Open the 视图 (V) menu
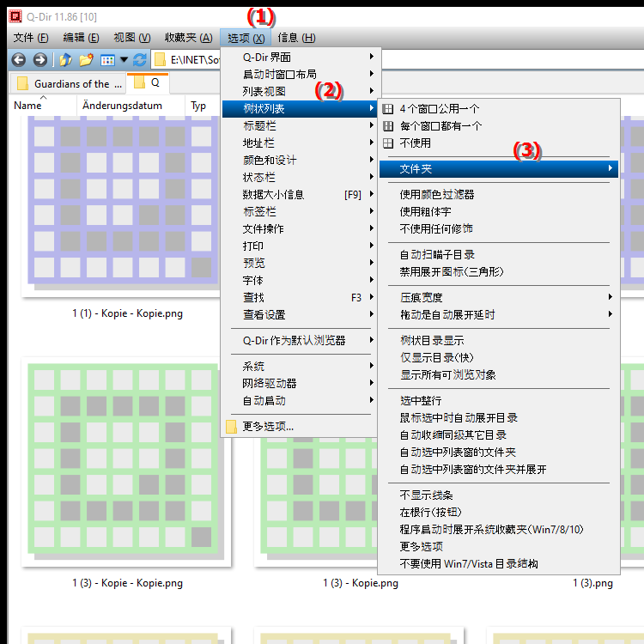644x644 pixels. coord(132,38)
